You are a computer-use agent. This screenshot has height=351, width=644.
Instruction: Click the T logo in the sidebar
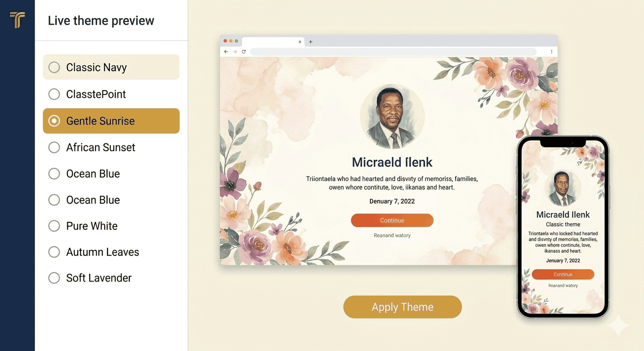17,20
